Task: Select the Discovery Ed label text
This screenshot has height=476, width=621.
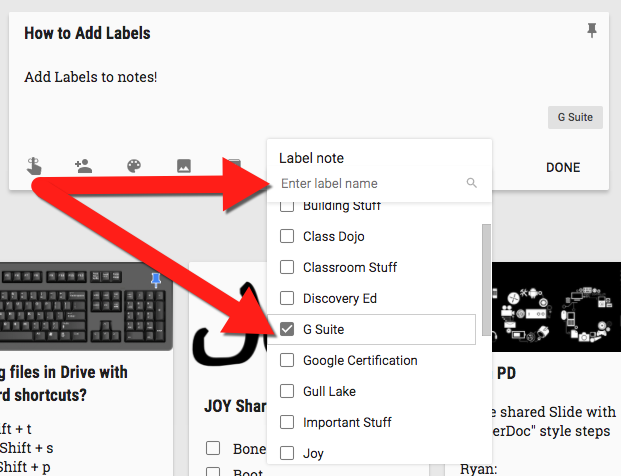Action: (x=340, y=298)
